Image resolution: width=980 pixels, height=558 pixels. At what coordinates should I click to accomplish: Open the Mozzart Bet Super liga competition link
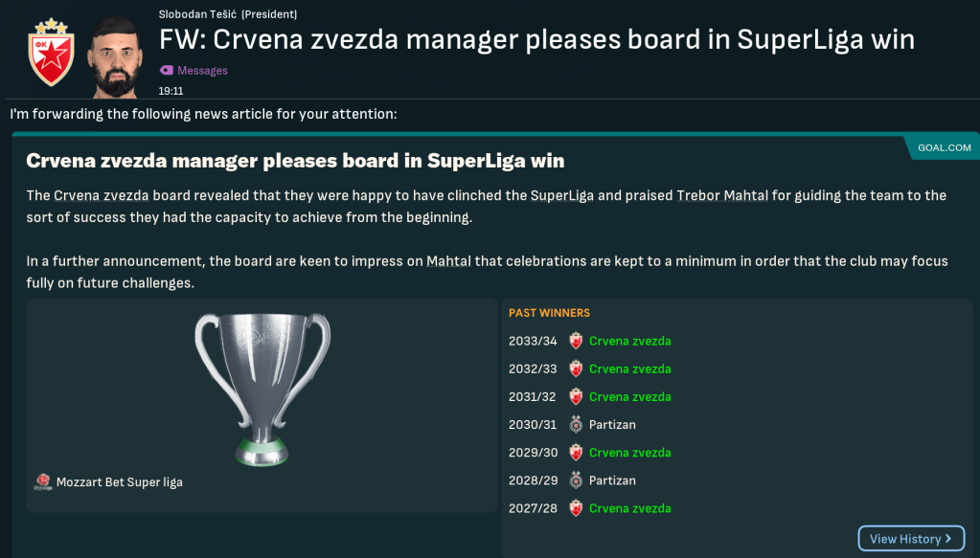coord(120,482)
